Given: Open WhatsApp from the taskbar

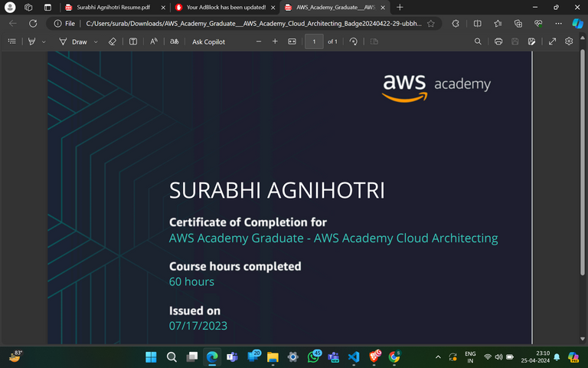Looking at the screenshot, I should (x=313, y=356).
